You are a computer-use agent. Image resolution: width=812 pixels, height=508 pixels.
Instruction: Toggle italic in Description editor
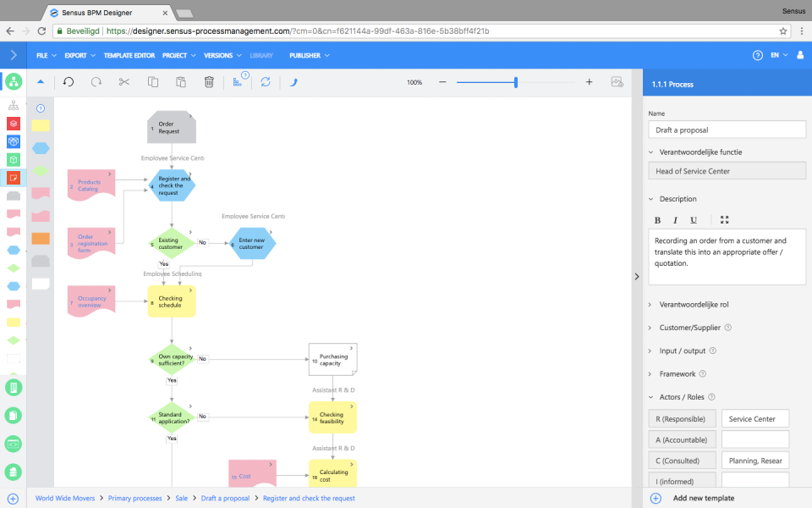[675, 220]
